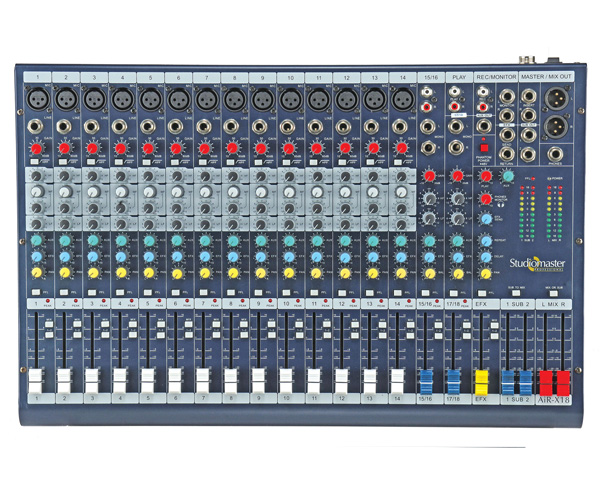Enable the PFL button on channel 1
The width and height of the screenshot is (600, 500).
(x=36, y=292)
